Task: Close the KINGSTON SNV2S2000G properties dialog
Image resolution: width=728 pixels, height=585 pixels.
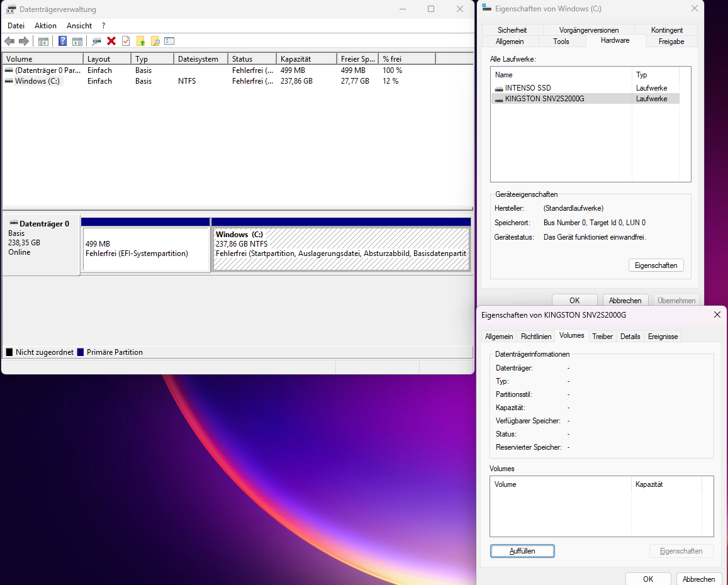Action: tap(717, 315)
